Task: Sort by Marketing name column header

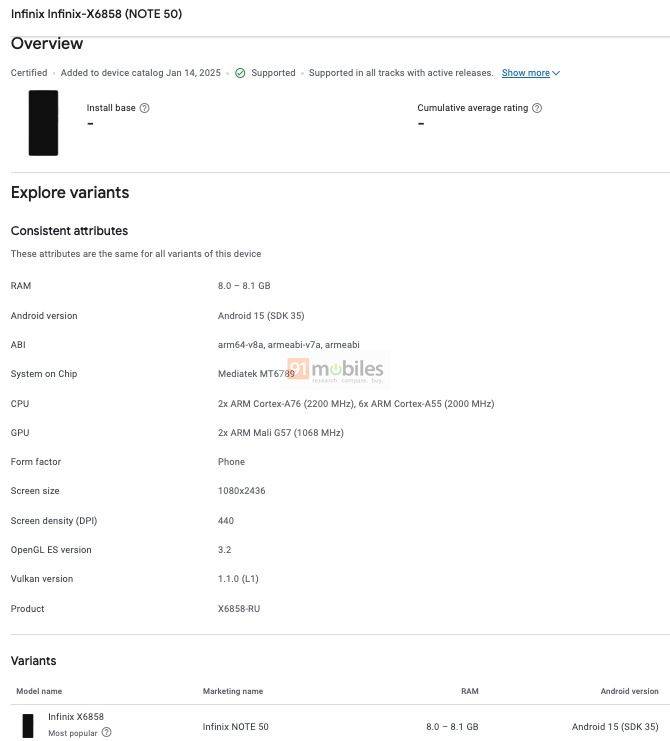Action: [x=233, y=691]
